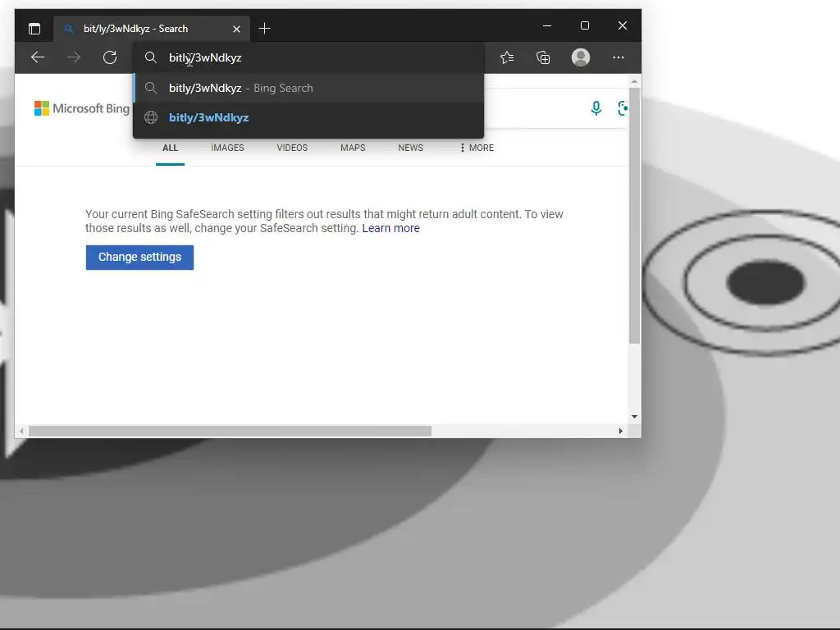Click the forward navigation arrow

coord(74,57)
